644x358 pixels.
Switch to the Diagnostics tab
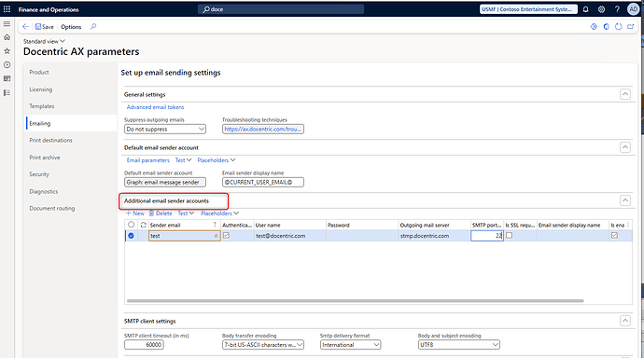click(x=44, y=191)
